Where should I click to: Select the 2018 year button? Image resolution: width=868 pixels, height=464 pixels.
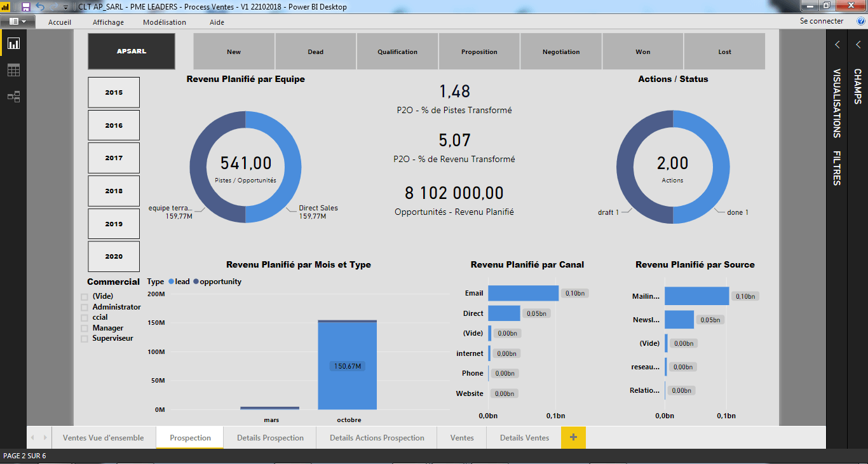pyautogui.click(x=114, y=191)
